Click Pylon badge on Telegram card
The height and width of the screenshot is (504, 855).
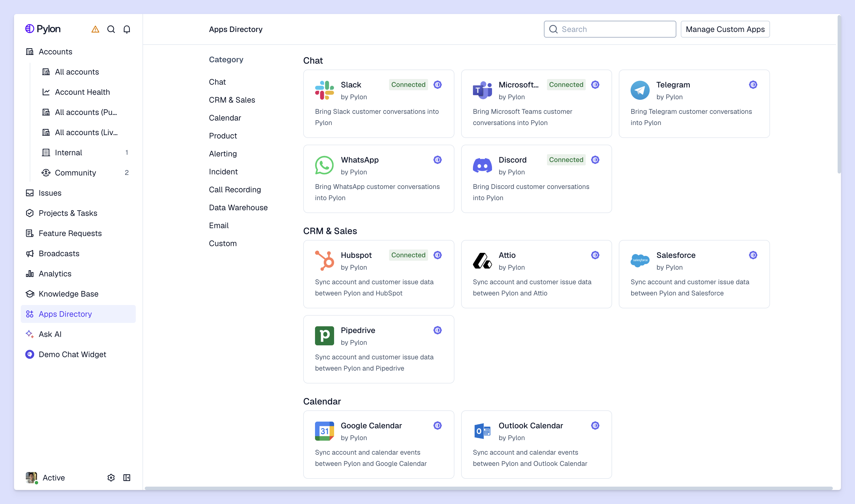click(x=753, y=85)
